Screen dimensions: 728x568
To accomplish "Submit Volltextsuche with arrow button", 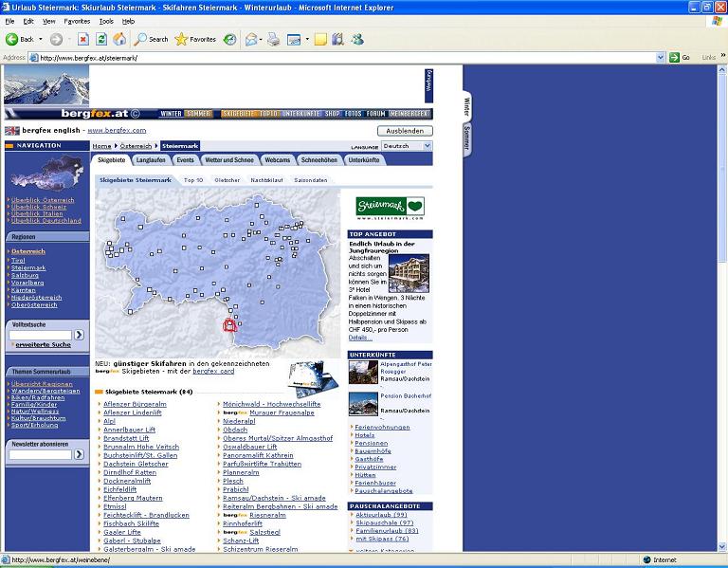I will click(79, 335).
